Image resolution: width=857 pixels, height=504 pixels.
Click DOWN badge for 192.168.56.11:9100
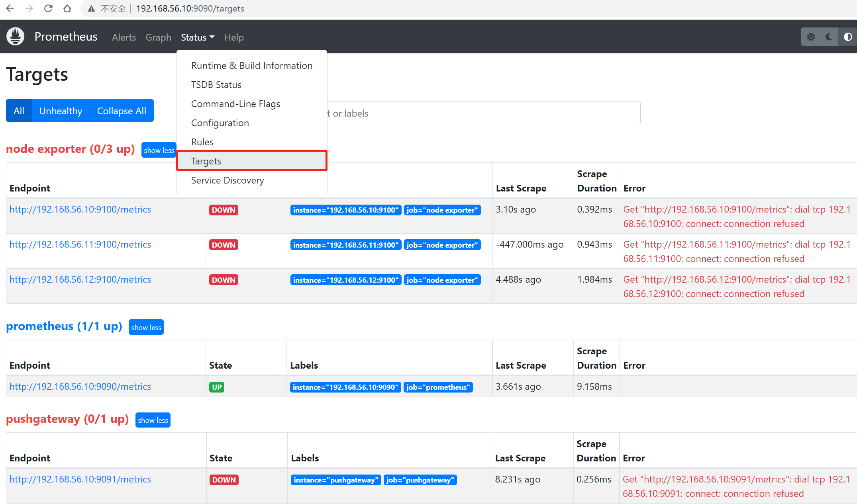[x=224, y=245]
